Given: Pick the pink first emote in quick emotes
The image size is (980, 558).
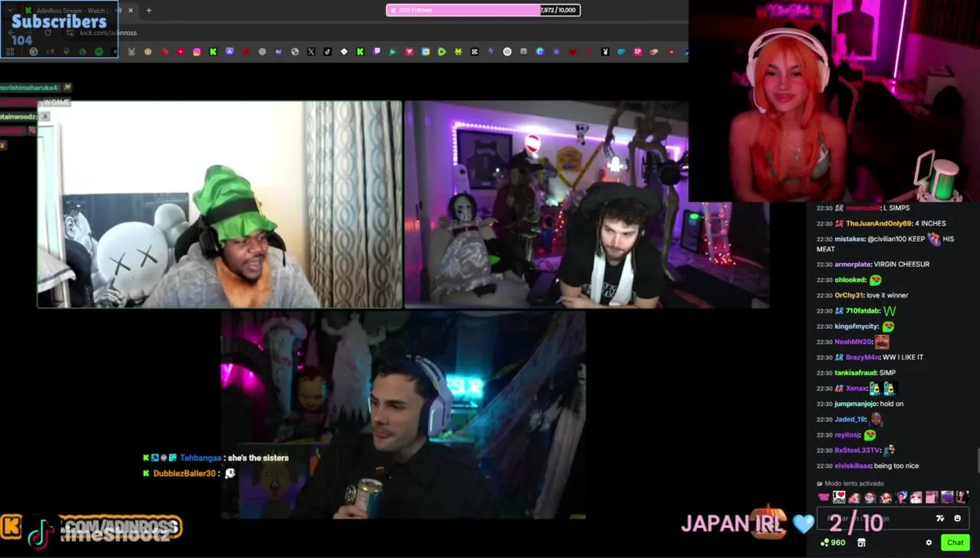Looking at the screenshot, I should 824,497.
